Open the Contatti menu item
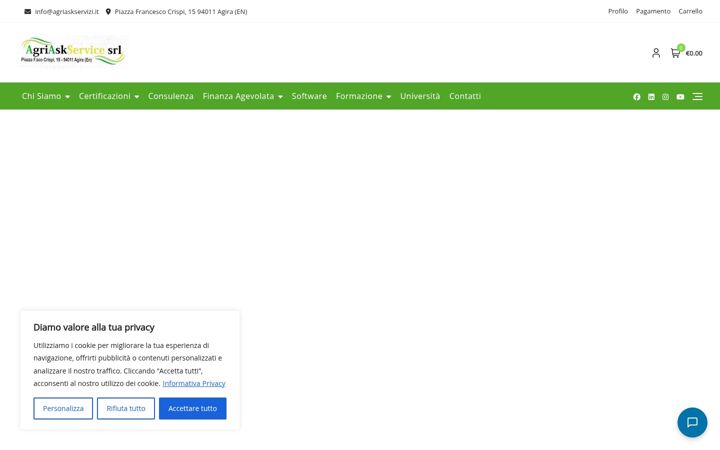 click(465, 96)
